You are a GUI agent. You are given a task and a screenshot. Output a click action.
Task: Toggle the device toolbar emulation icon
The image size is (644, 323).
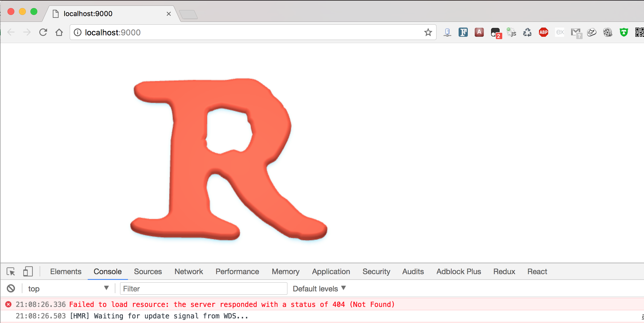tap(28, 272)
